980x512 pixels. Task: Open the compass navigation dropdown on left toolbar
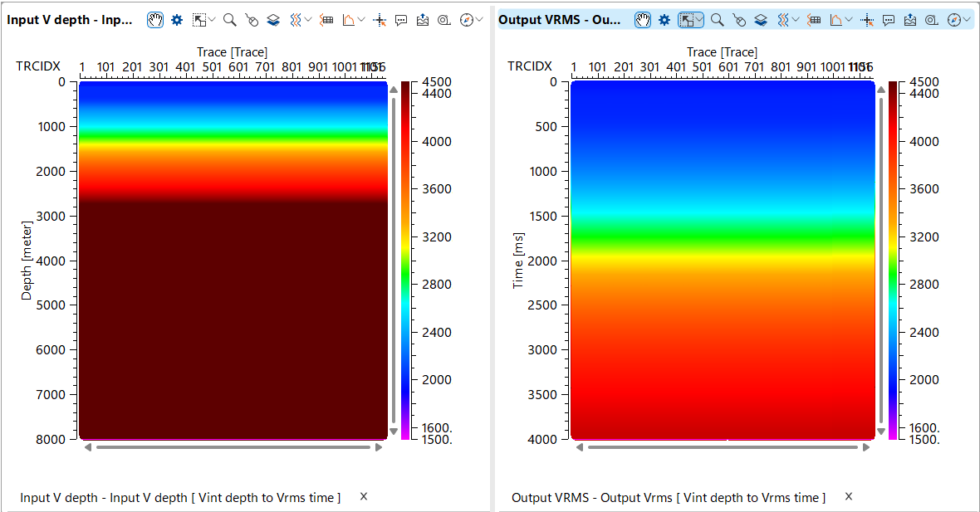coord(478,19)
